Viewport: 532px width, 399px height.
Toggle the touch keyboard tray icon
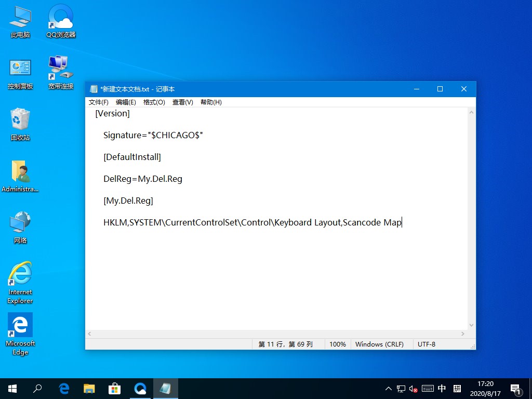click(x=428, y=388)
